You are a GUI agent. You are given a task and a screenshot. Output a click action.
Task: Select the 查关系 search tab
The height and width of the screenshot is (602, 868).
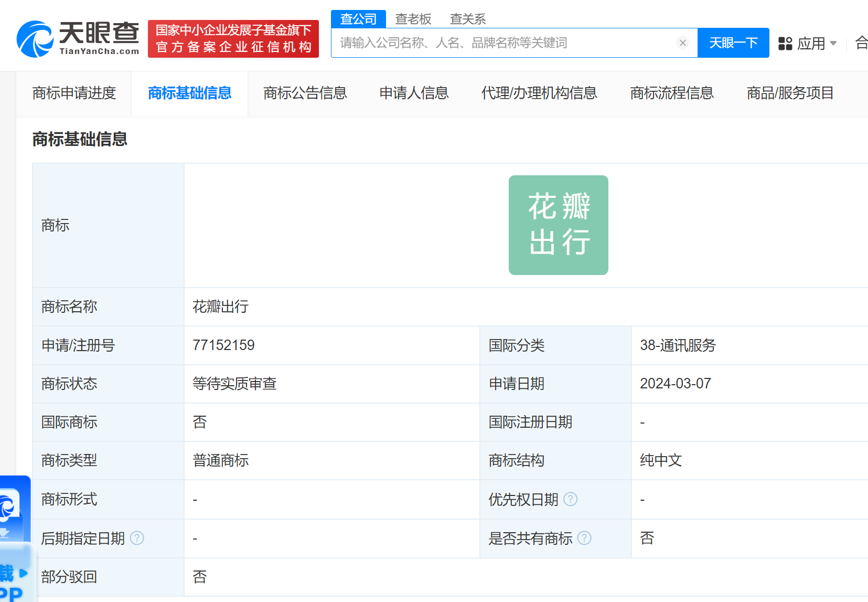click(x=468, y=19)
